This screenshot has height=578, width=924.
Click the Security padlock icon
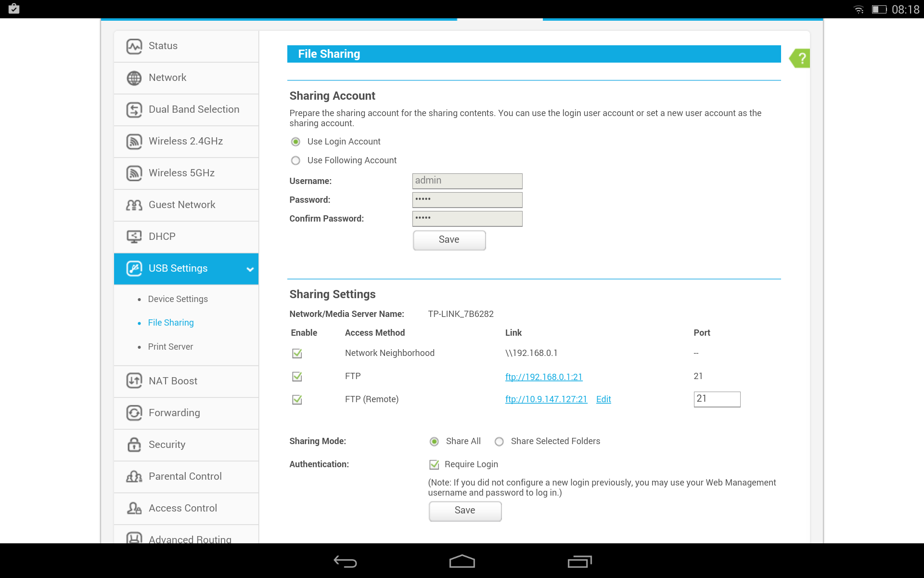click(134, 445)
